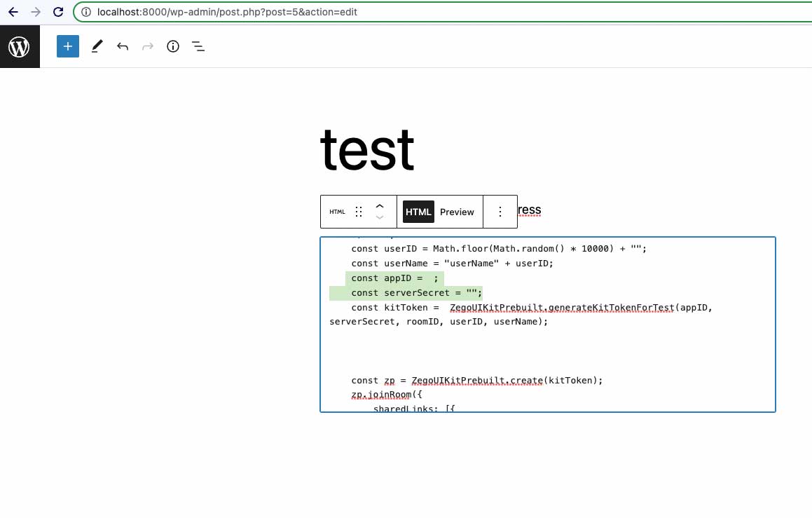Click the Redo arrow in toolbar
812x518 pixels.
[148, 46]
